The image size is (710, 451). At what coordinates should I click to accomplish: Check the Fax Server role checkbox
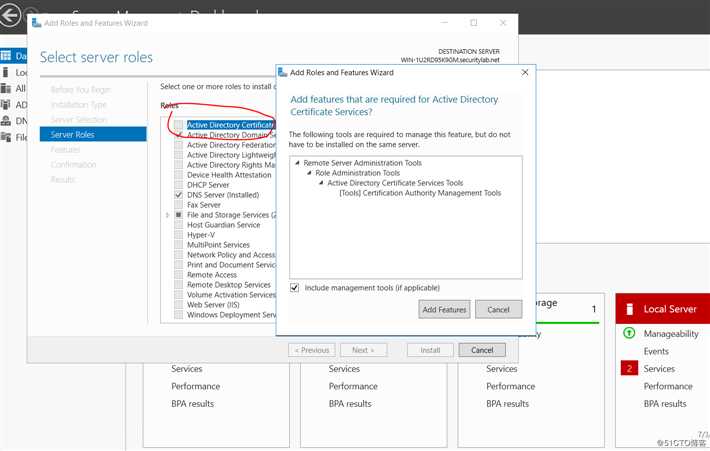[178, 205]
